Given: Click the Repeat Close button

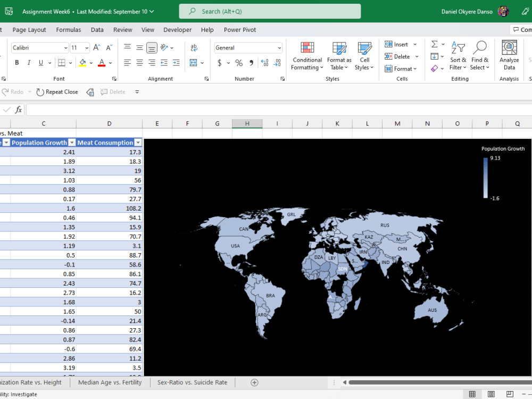Looking at the screenshot, I should pyautogui.click(x=57, y=92).
